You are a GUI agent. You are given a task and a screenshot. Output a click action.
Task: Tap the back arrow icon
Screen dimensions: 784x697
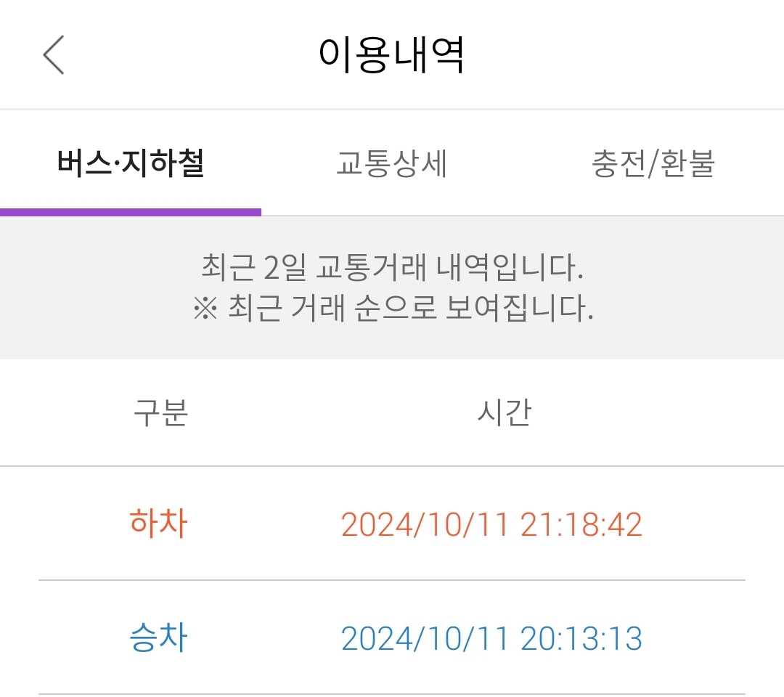54,55
